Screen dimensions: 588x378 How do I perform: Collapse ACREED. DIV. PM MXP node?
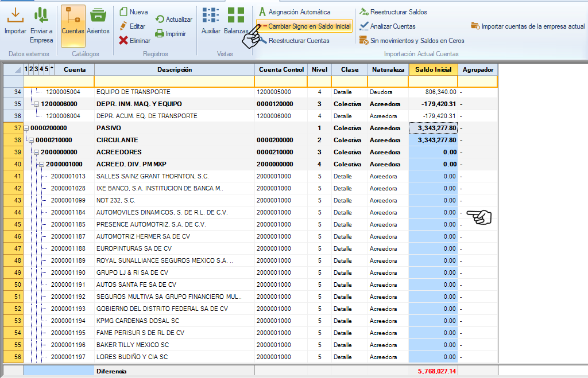coord(41,164)
